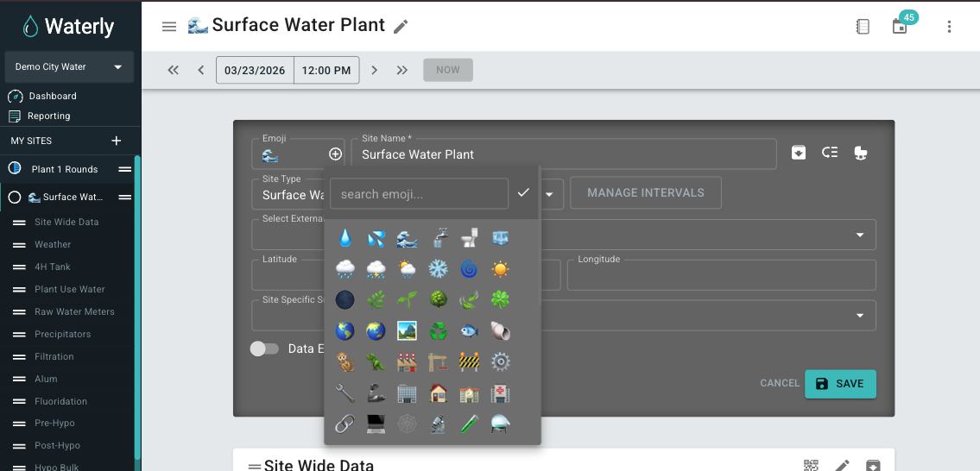Click the pencil icon beside page title
The image size is (980, 471).
pos(401,27)
